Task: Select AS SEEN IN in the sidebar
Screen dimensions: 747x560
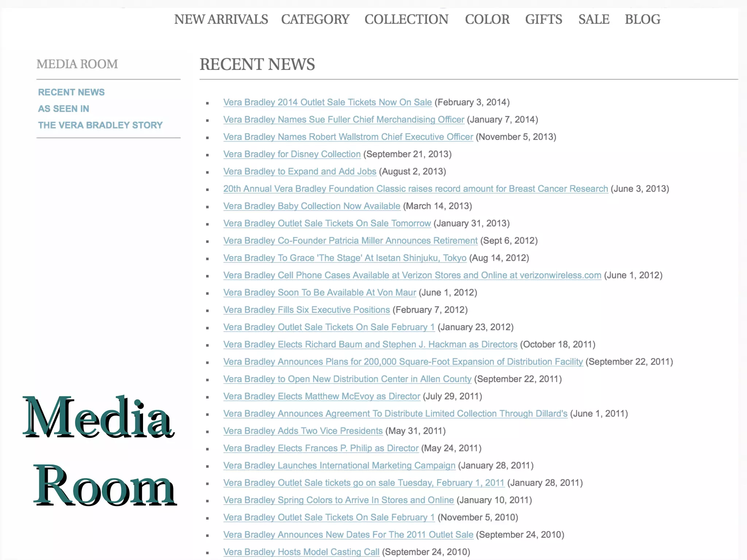Action: tap(63, 109)
